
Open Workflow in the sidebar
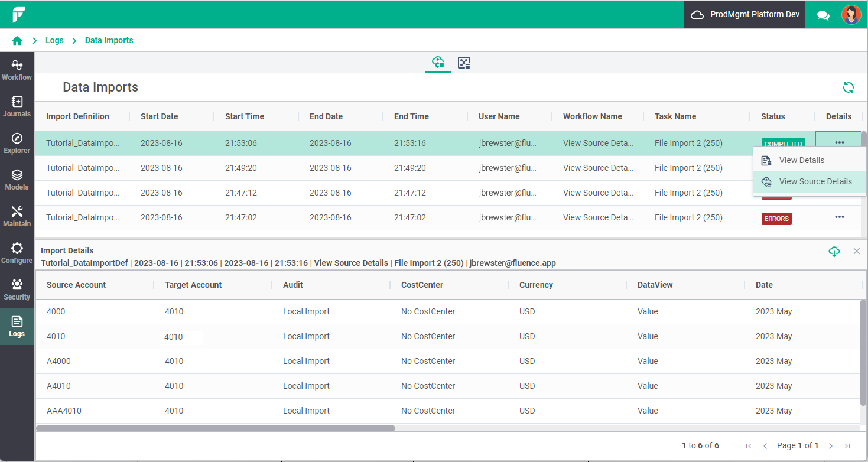[17, 70]
